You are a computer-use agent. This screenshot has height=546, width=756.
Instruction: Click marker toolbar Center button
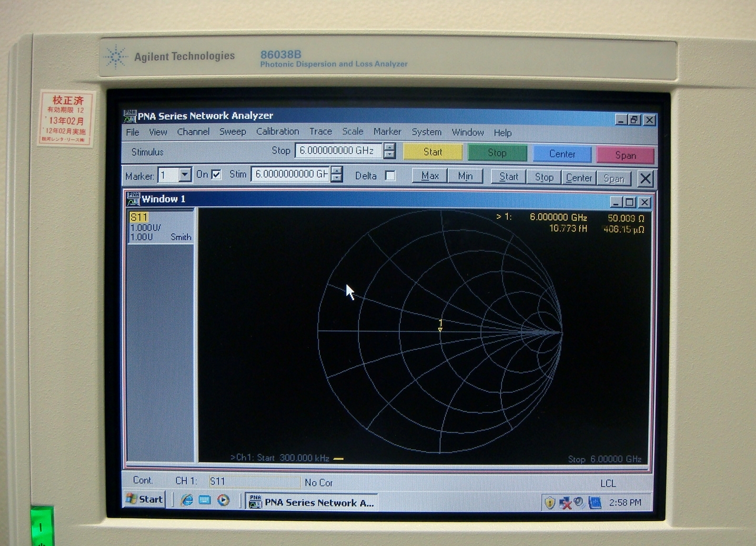579,178
